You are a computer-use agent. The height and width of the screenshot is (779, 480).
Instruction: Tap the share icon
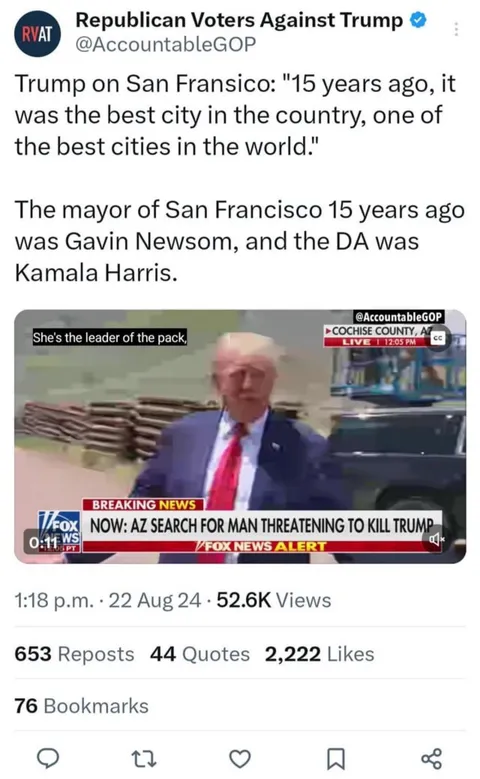(431, 758)
